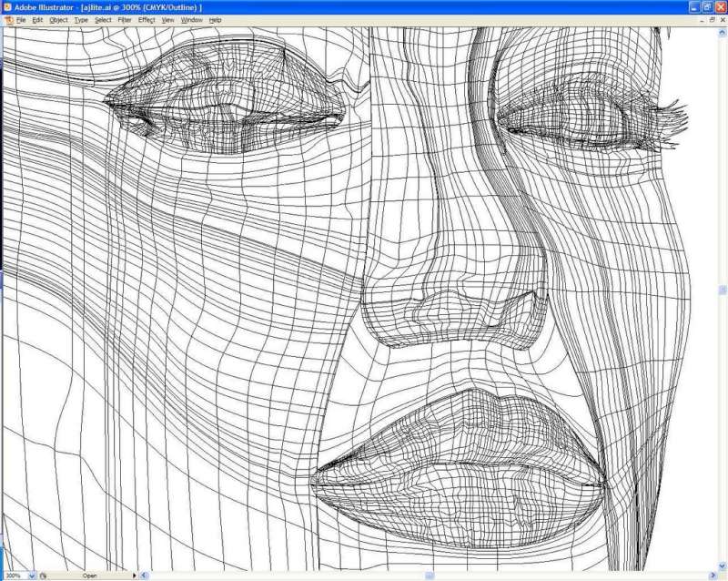The image size is (728, 581).
Task: Open the Window menu
Action: [x=191, y=19]
